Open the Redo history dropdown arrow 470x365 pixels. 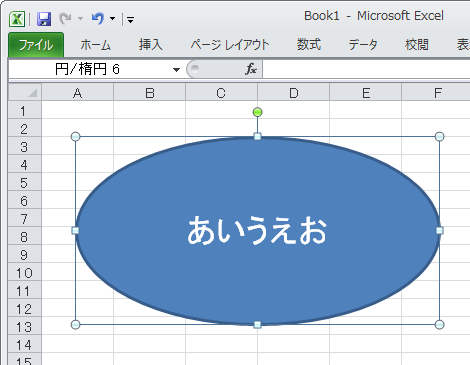pyautogui.click(x=80, y=19)
